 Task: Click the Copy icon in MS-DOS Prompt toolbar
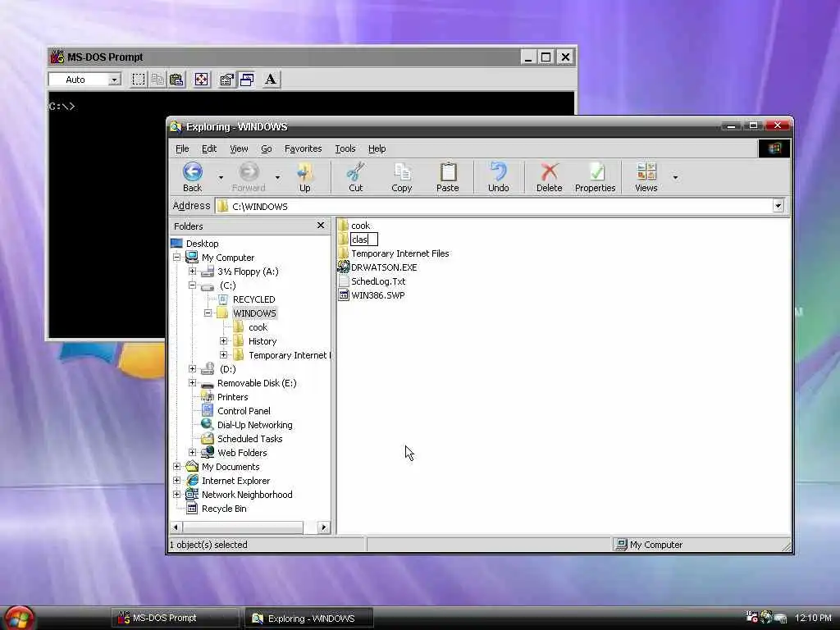point(157,80)
